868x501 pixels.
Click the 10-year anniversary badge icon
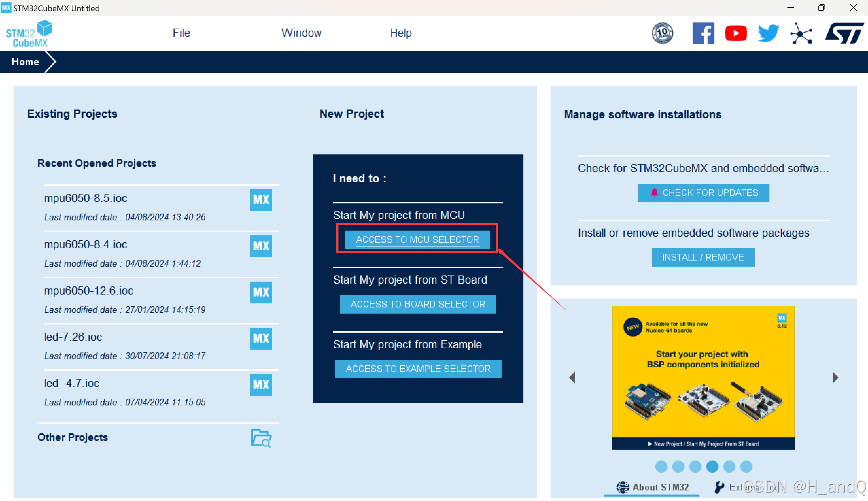tap(662, 33)
